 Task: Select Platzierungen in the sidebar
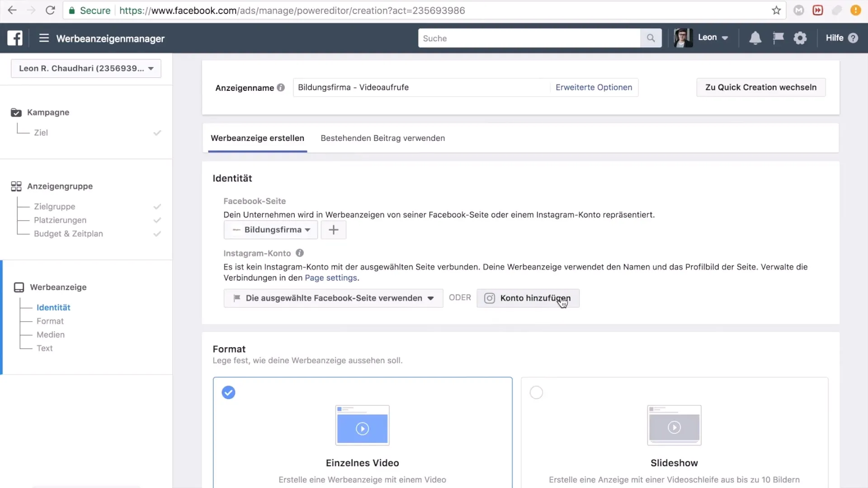tap(60, 220)
